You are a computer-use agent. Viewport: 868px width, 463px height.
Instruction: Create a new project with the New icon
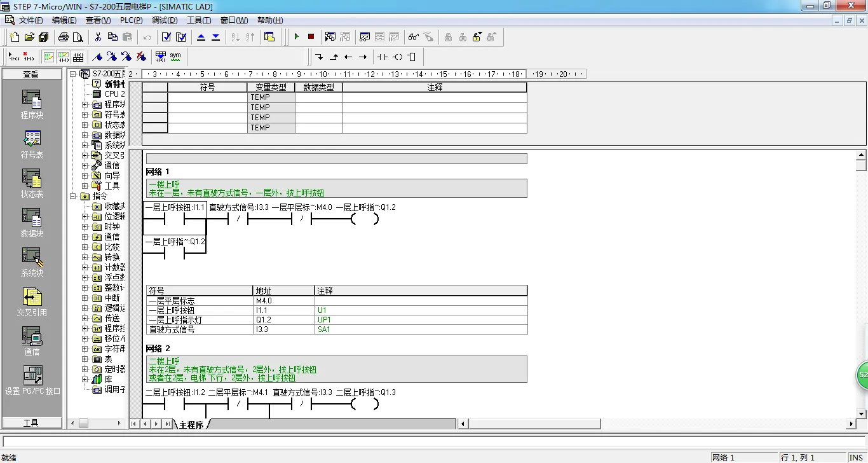15,37
